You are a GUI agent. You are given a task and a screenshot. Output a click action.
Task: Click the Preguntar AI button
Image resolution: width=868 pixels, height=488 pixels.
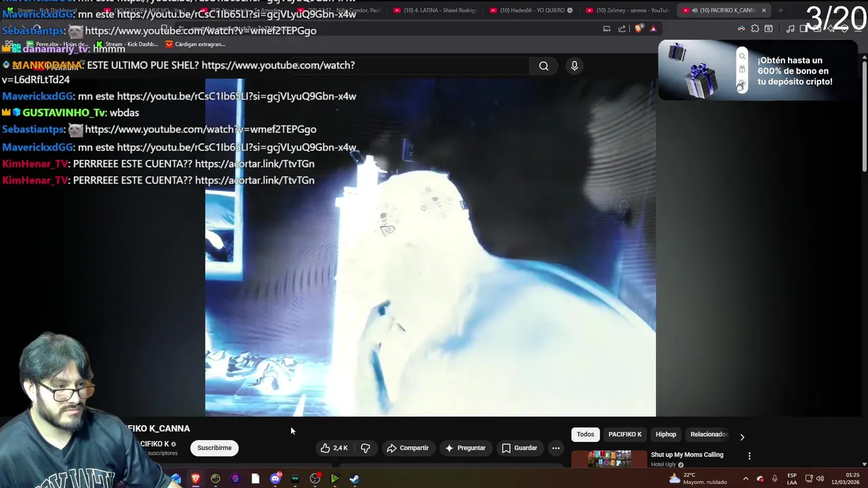[x=465, y=448]
